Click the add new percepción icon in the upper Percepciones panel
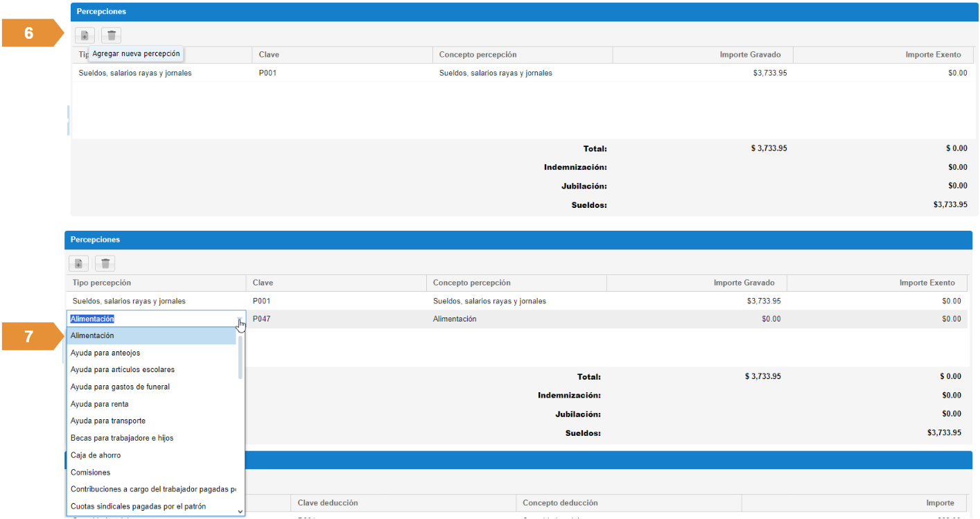The width and height of the screenshot is (980, 519). pyautogui.click(x=84, y=35)
